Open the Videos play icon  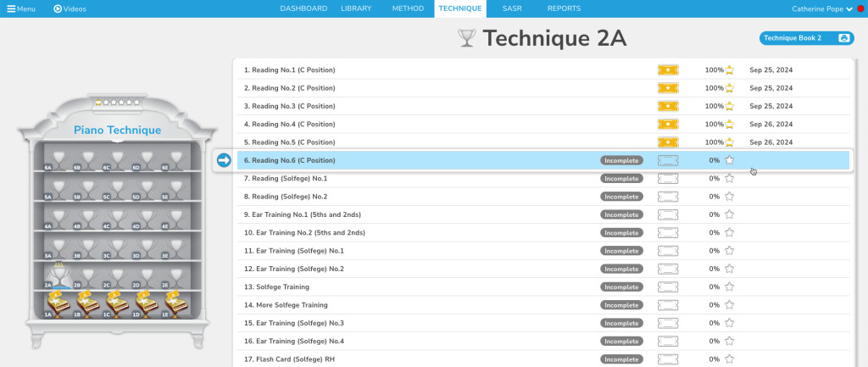coord(58,8)
